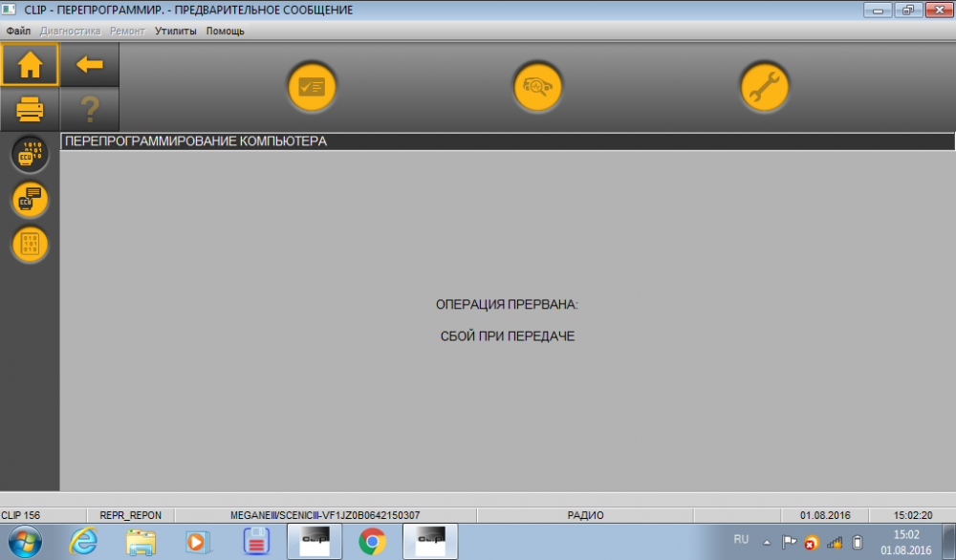The height and width of the screenshot is (560, 956).
Task: Click CLIP 156 in the status bar
Action: pos(21,515)
